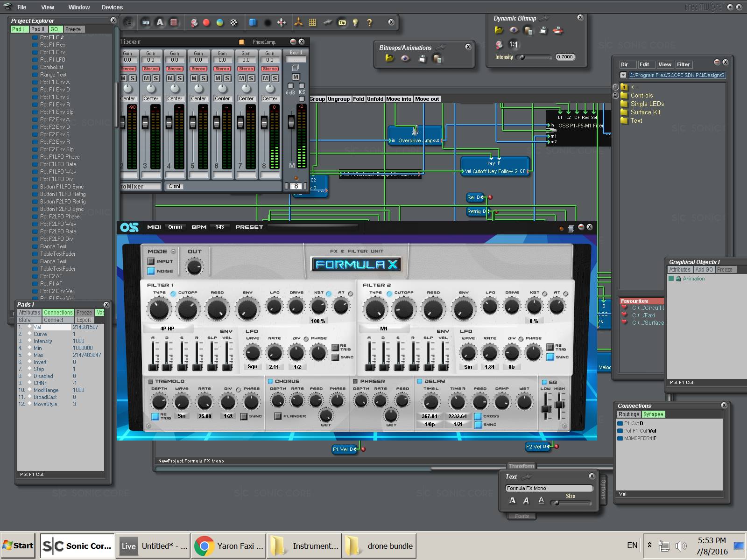This screenshot has width=747, height=560.
Task: Toggle the NOISE mode button in Formula X
Action: point(151,271)
